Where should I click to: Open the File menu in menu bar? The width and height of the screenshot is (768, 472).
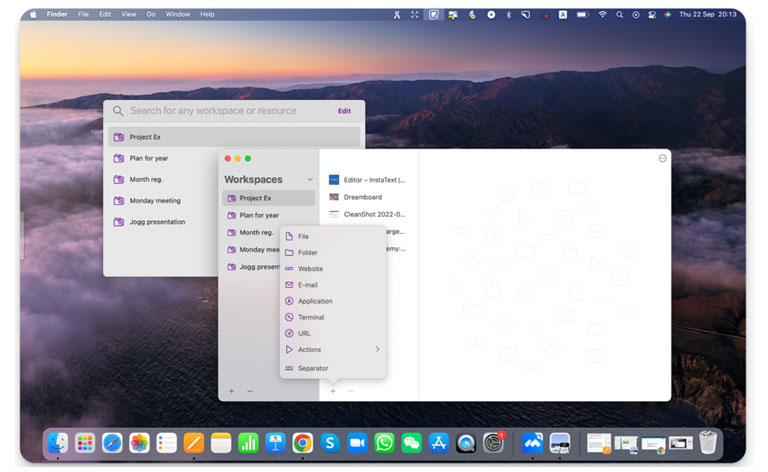point(83,15)
